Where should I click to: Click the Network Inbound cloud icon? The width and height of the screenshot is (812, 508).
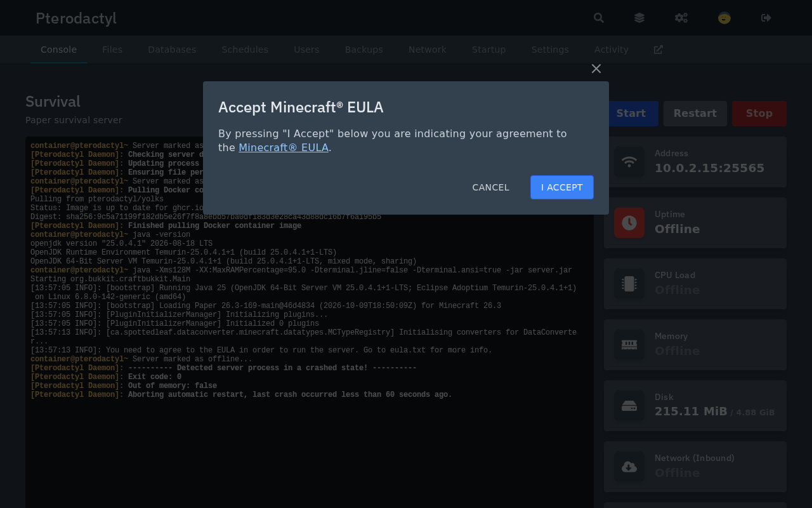629,467
